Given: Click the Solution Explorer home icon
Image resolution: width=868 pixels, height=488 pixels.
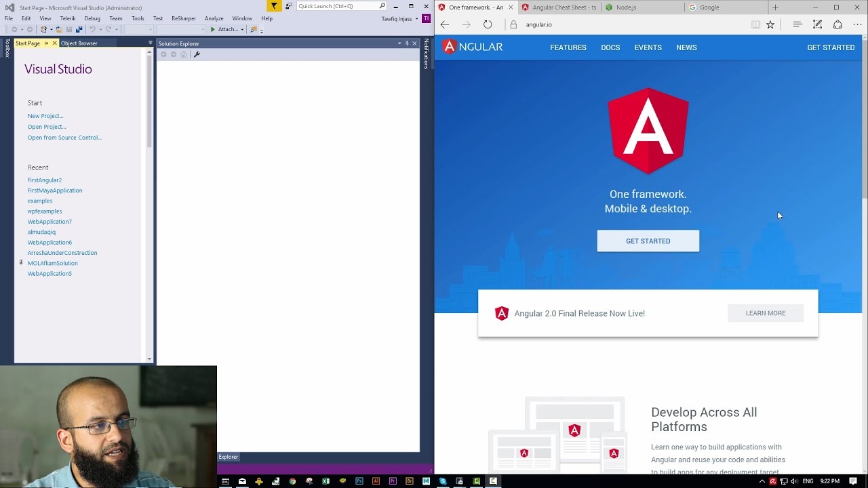Looking at the screenshot, I should (x=183, y=54).
